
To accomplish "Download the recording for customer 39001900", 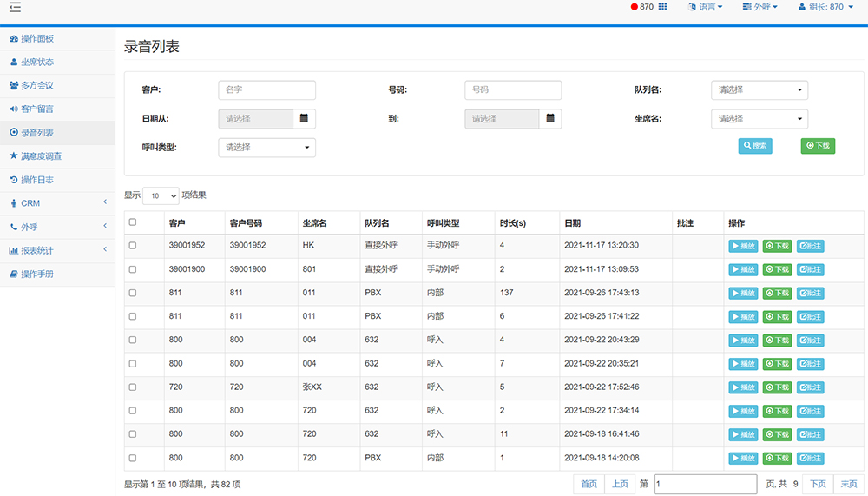I will tap(777, 270).
